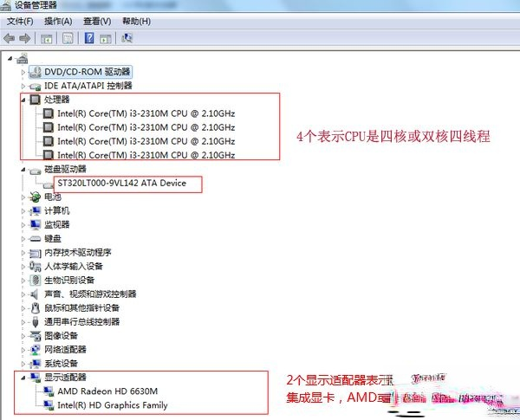This screenshot has width=520, height=420.
Task: Select AMD Radeon HD 6630M adapter
Action: [x=107, y=391]
